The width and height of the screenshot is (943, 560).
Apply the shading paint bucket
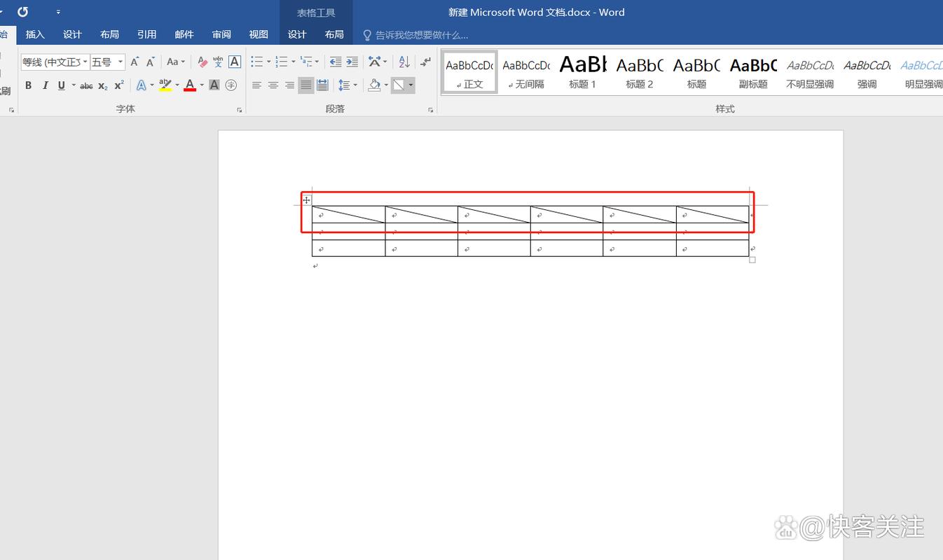click(x=375, y=85)
